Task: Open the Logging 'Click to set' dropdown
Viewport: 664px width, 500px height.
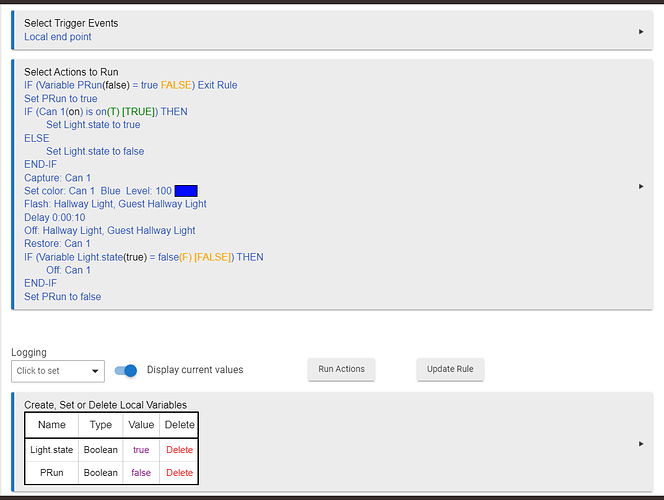Action: pyautogui.click(x=58, y=371)
